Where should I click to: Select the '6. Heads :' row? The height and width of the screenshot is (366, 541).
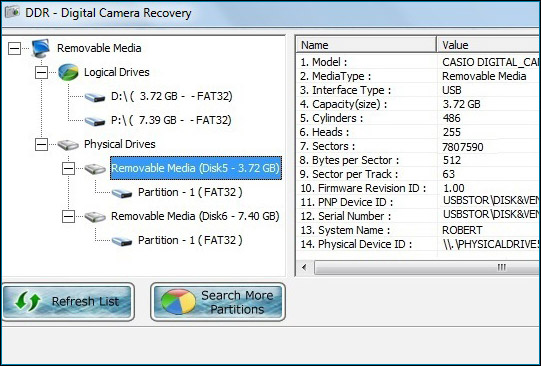(419, 132)
